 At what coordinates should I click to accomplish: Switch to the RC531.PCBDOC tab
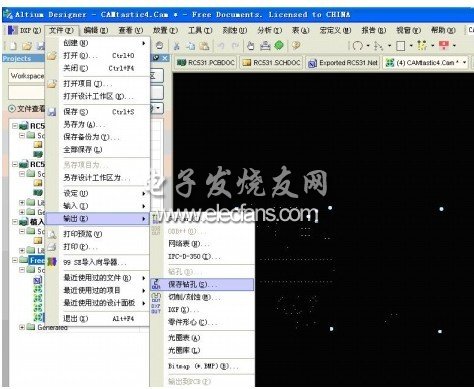click(x=206, y=63)
